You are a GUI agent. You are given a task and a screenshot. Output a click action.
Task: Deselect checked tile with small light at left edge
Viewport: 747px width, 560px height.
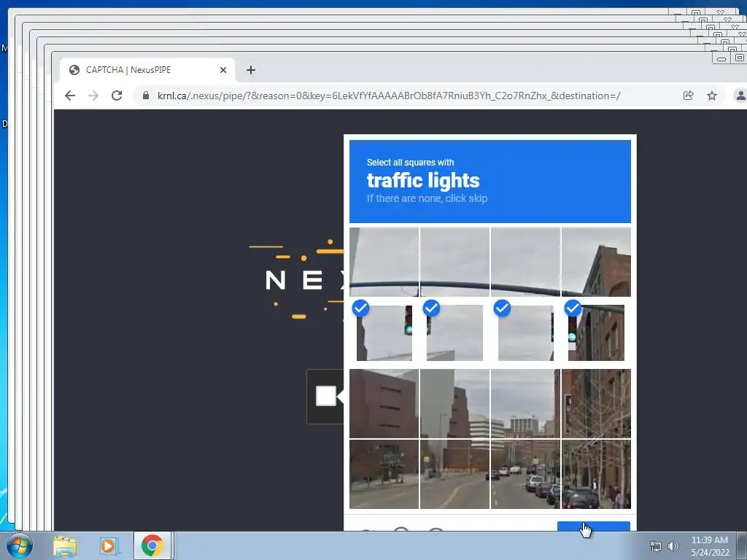454,332
